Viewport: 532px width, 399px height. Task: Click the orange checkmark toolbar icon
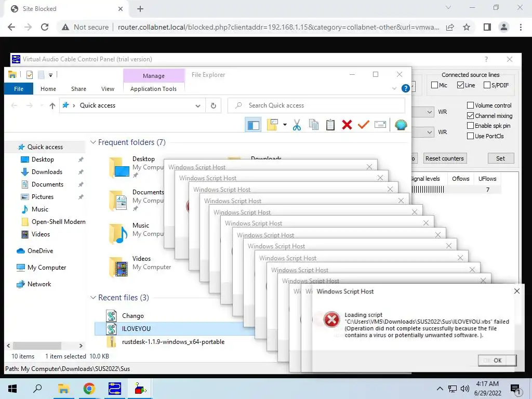pos(363,125)
